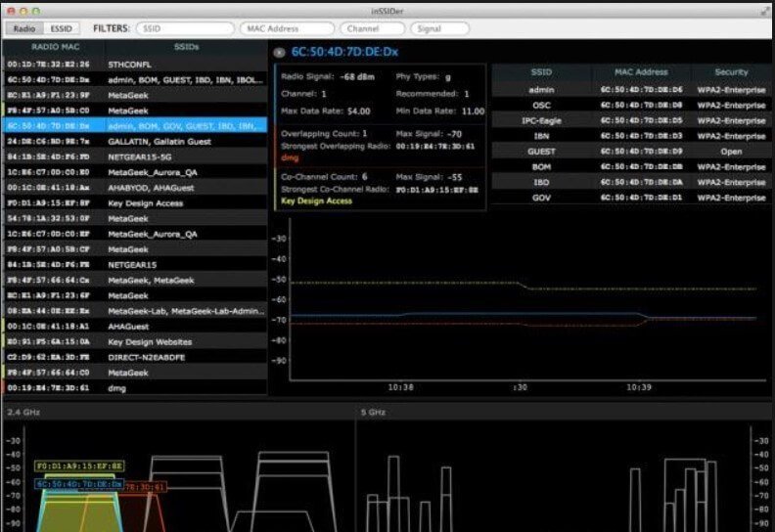
Task: Select the admin SSID in details table
Action: tap(632, 90)
